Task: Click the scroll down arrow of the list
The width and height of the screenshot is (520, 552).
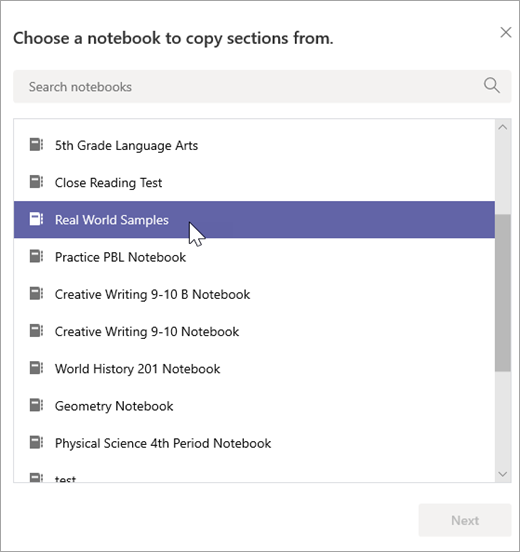Action: tap(503, 474)
